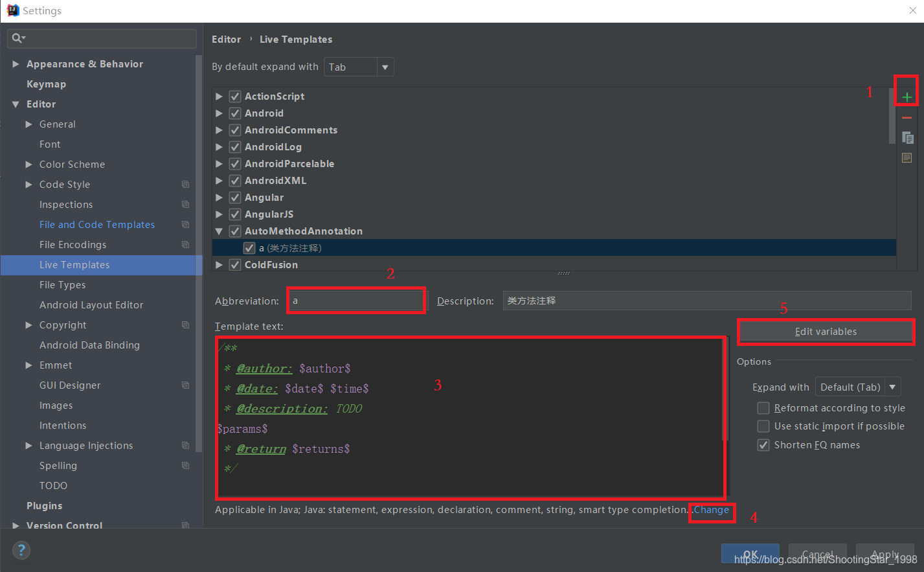
Task: Expand the ColdFusion template group arrow
Action: click(x=219, y=265)
